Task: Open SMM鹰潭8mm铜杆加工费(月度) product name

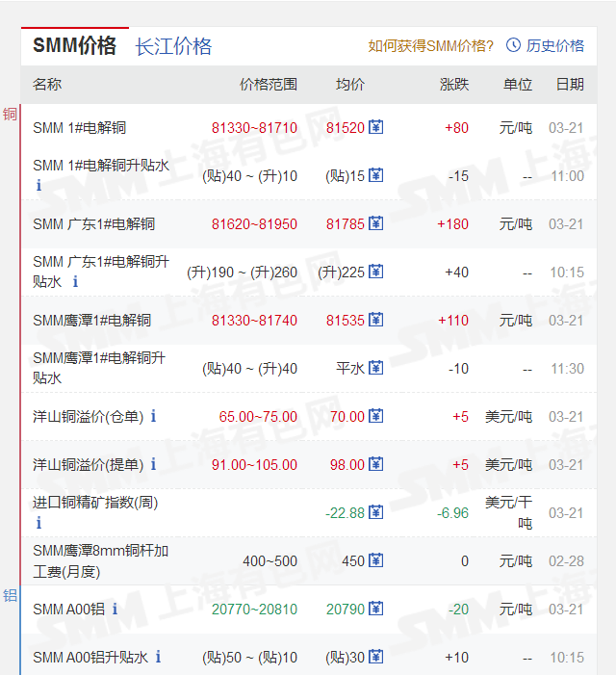Action: click(101, 561)
